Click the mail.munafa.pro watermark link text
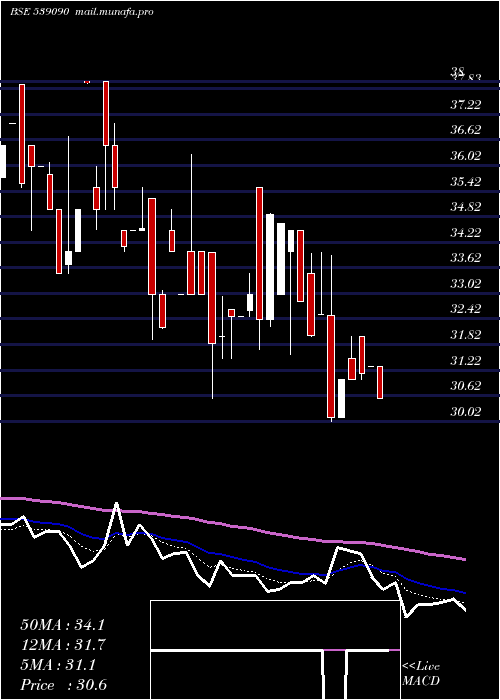The image size is (500, 700). click(115, 12)
